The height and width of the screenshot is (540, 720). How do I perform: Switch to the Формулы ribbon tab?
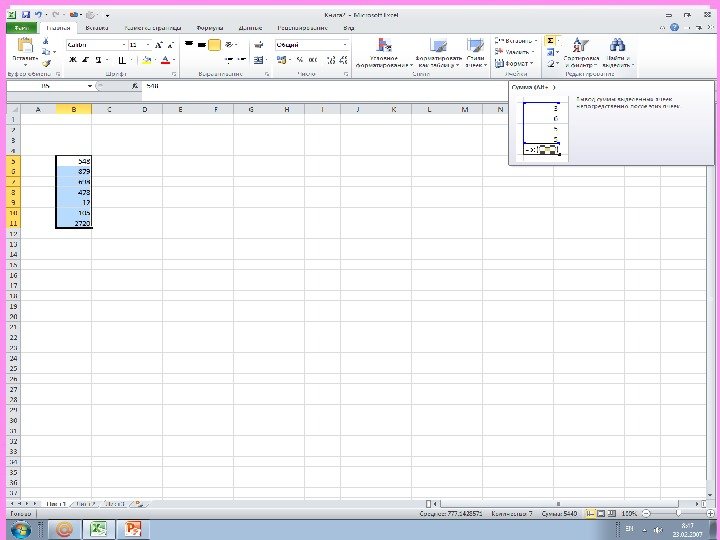(209, 28)
